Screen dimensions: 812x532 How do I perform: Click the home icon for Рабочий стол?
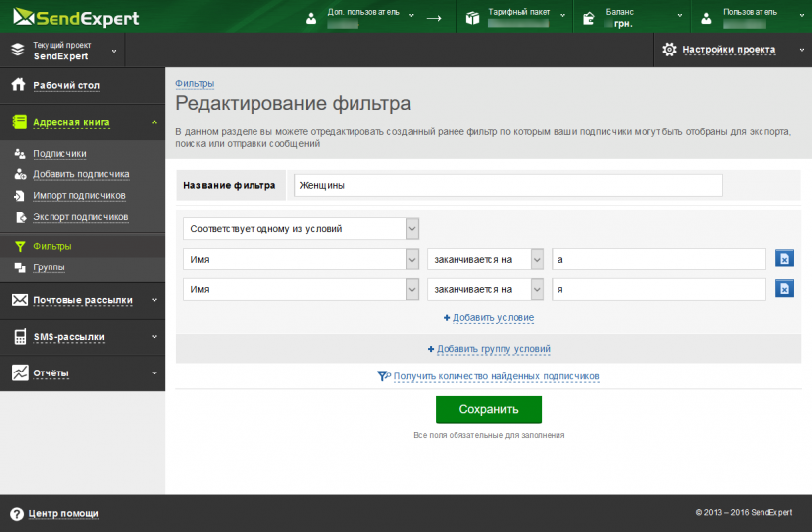(x=18, y=84)
